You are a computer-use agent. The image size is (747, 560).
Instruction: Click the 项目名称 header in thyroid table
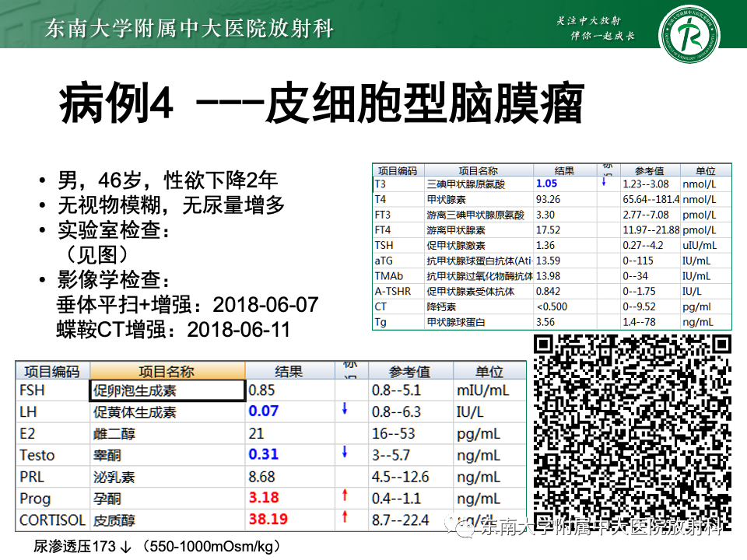pos(479,170)
